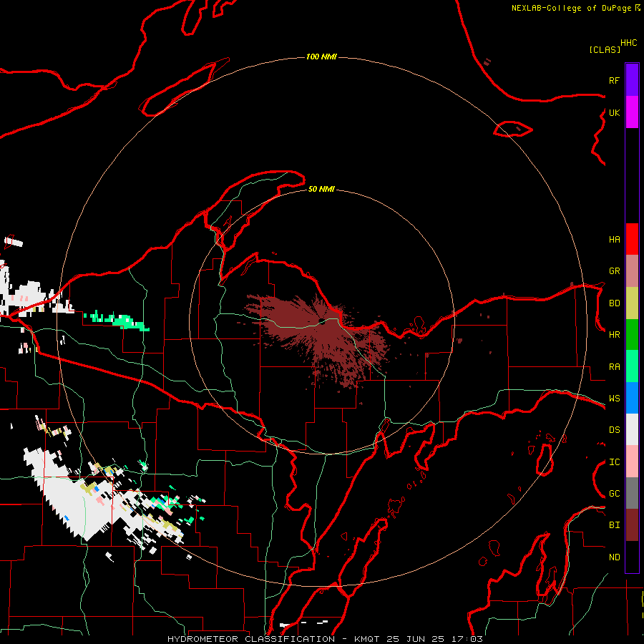Image resolution: width=644 pixels, height=644 pixels.
Task: Click the ND legend label
Action: click(x=614, y=557)
